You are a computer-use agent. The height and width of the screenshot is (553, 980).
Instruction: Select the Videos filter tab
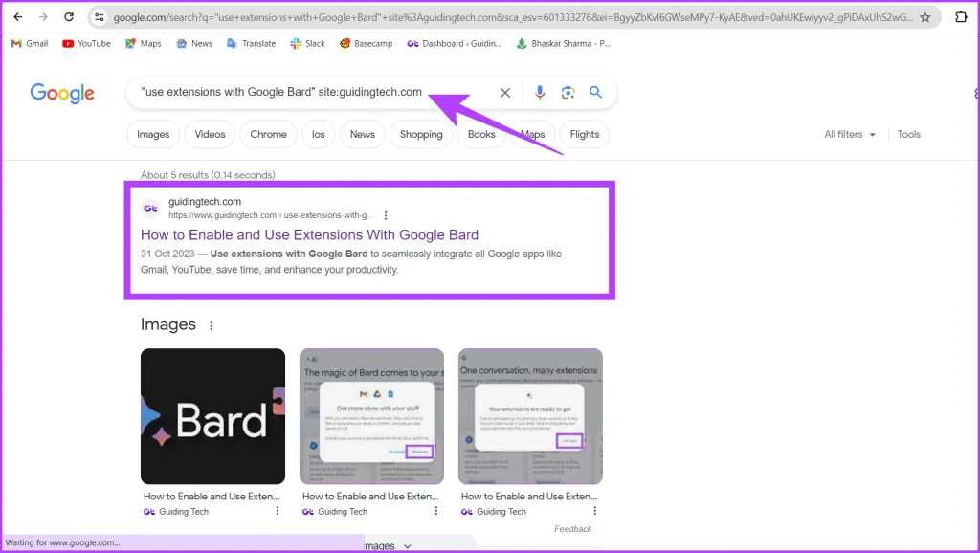[210, 135]
